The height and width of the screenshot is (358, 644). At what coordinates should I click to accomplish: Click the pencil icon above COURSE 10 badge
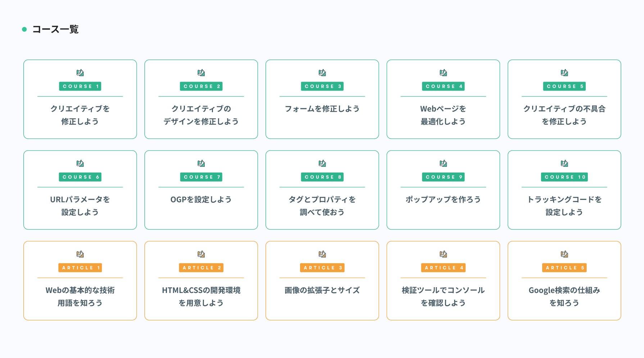pos(564,164)
